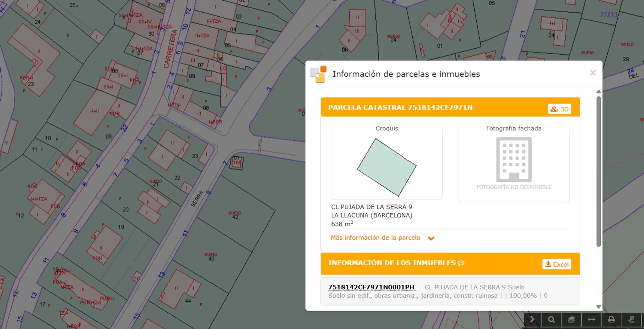Open cadastral reference 7518142CF7971N0001PH
Viewport: 644px width, 329px height.
click(x=371, y=287)
